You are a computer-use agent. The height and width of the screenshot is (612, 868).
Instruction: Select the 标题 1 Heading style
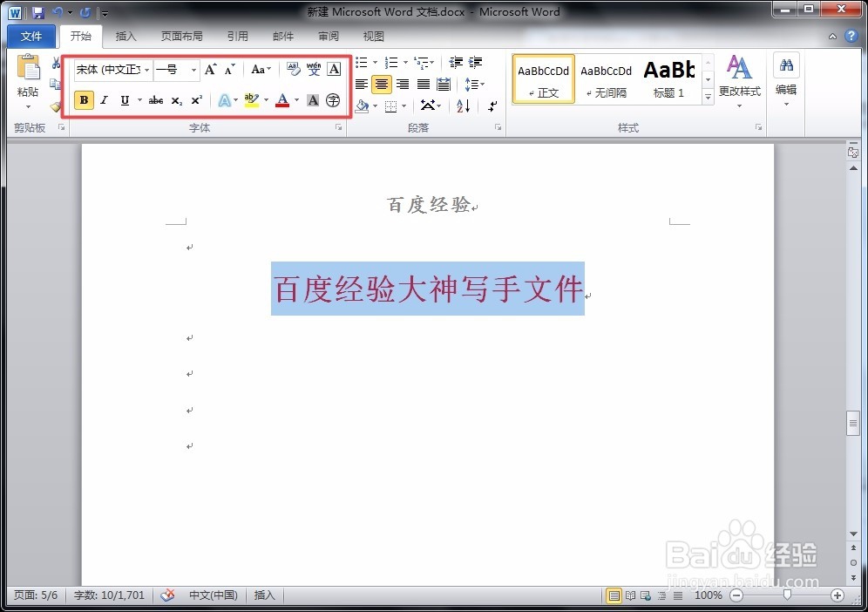pos(668,79)
